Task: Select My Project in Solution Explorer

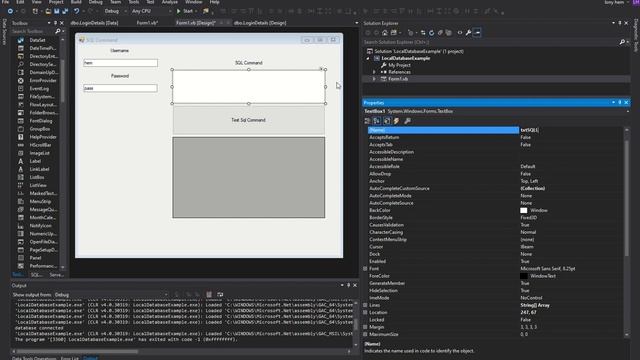Action: point(399,65)
